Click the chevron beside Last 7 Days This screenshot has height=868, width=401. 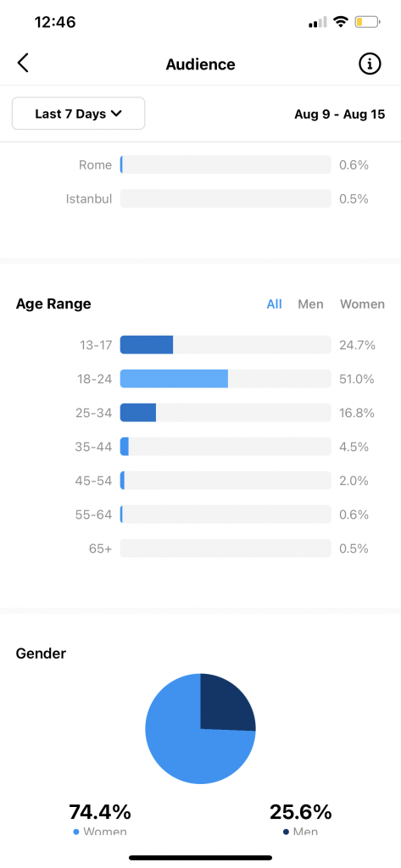116,114
